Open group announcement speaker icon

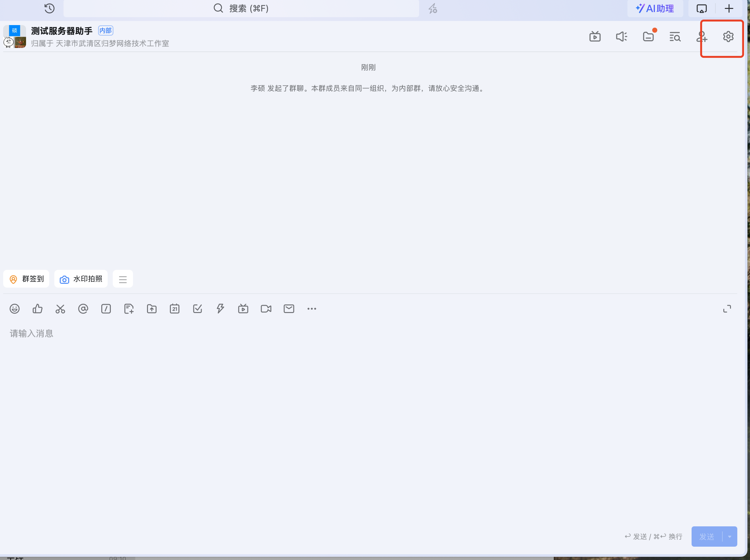621,37
